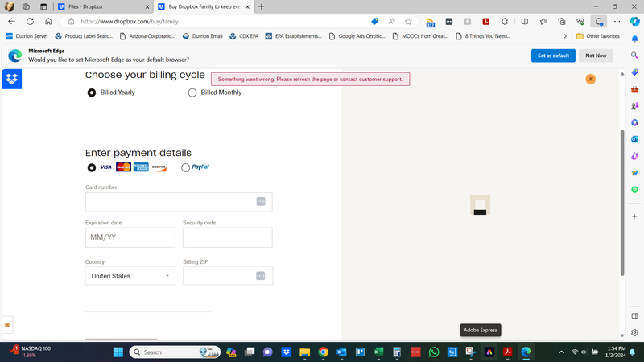Viewport: 644px width, 362px height.
Task: Open Outlook in Edge sidebar
Action: coord(634,139)
